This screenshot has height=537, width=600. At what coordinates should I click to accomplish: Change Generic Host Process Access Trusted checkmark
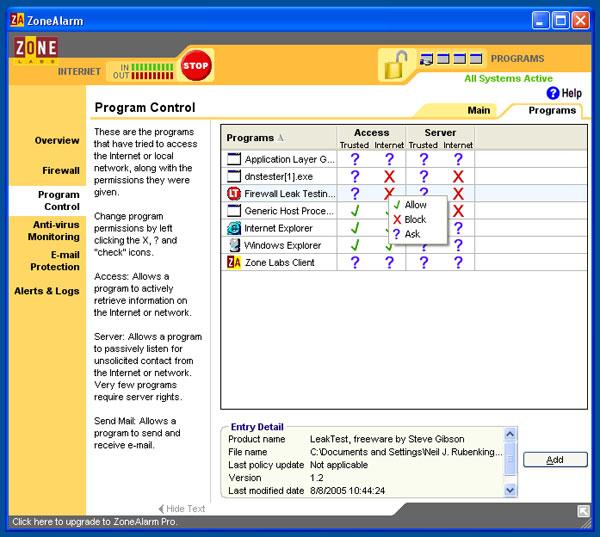355,211
